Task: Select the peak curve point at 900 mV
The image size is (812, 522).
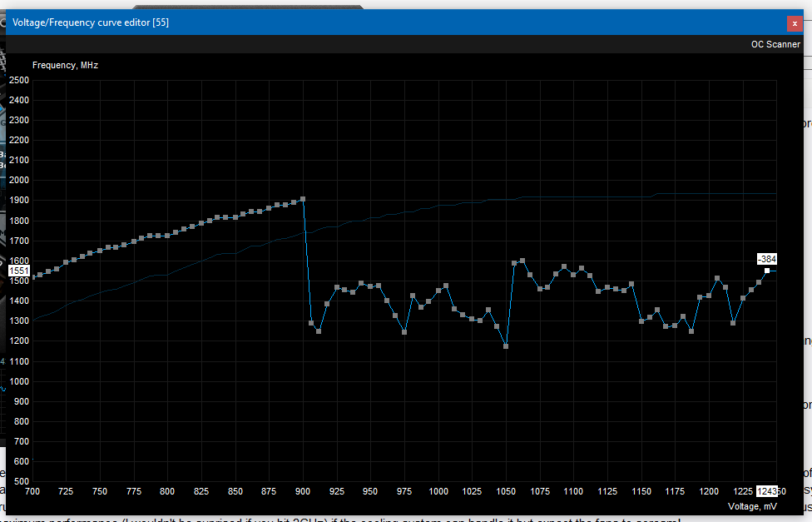Action: click(303, 199)
